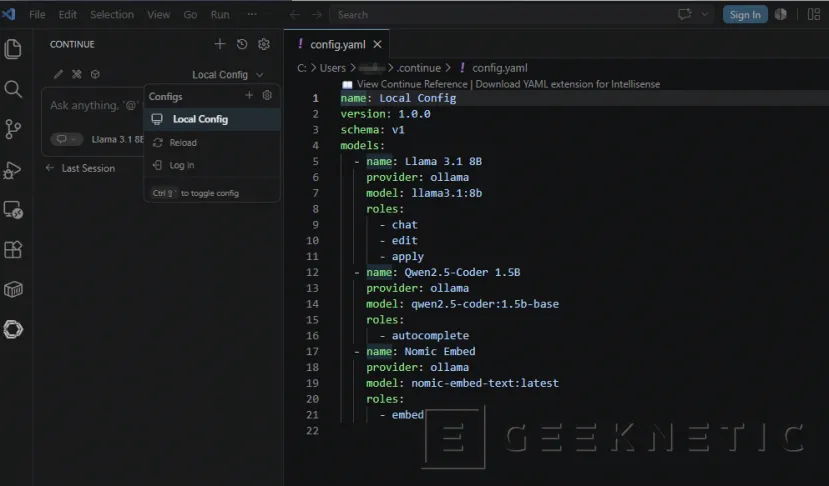The image size is (829, 486).
Task: Click the globe icon next to Sign In
Action: (781, 14)
